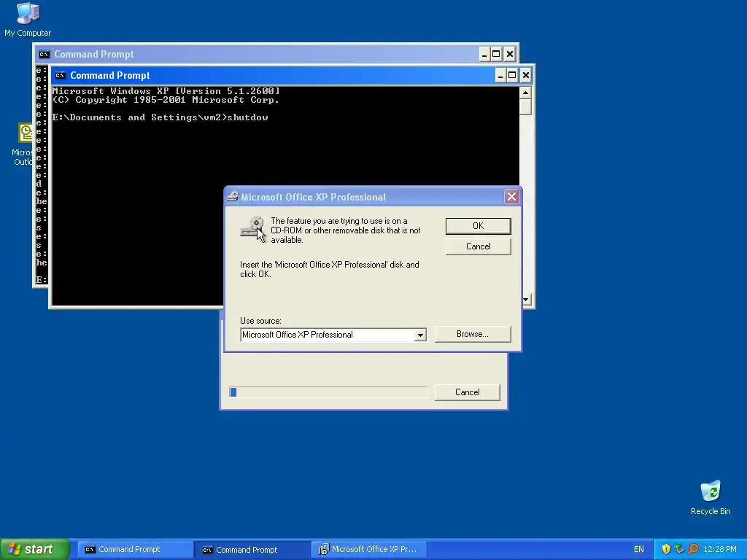747x560 pixels.
Task: Close the back Command Prompt window
Action: 510,54
